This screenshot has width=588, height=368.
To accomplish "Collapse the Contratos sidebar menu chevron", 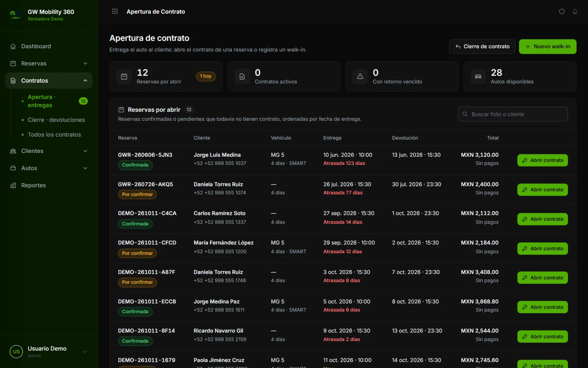I will 85,81.
